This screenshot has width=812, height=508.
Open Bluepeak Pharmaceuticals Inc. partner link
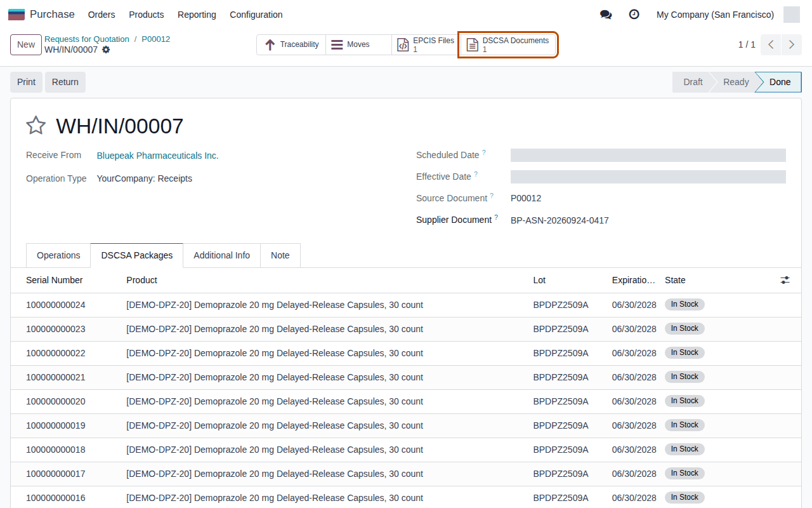point(157,156)
